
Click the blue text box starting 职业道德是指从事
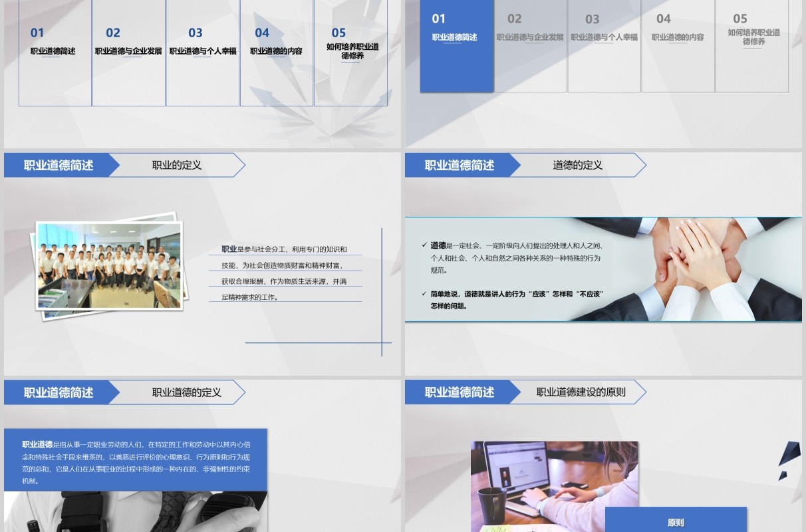pyautogui.click(x=136, y=460)
